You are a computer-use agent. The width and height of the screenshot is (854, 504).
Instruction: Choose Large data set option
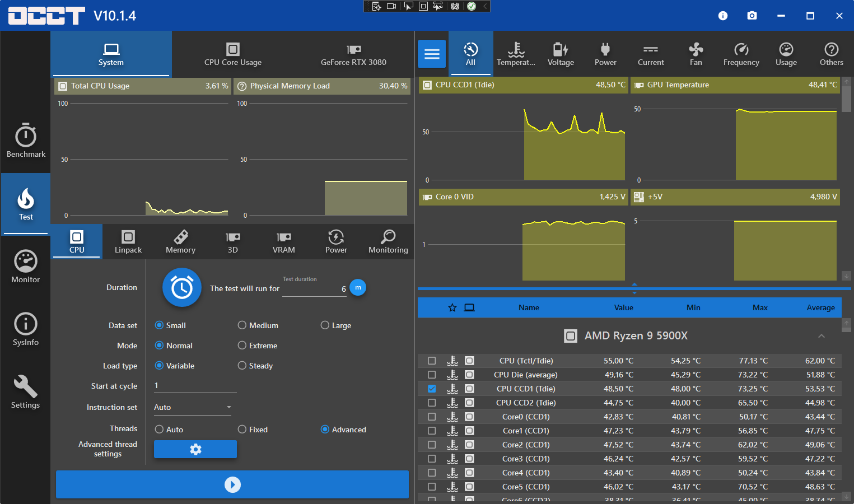325,325
